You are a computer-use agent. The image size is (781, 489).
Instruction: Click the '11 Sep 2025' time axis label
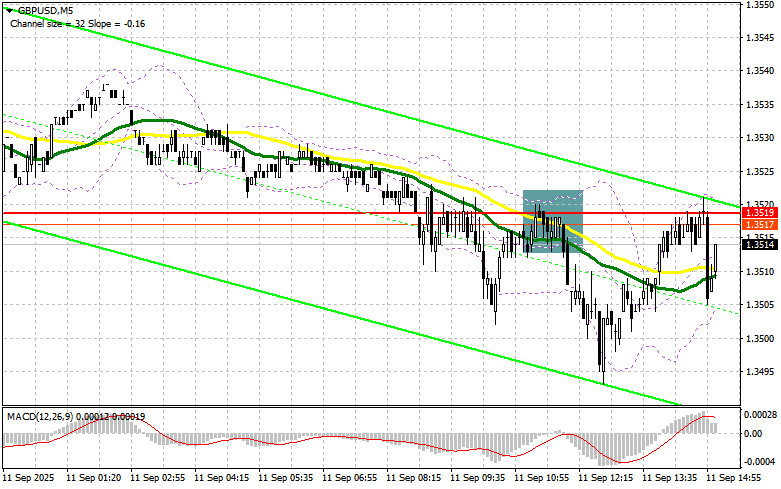pos(29,478)
